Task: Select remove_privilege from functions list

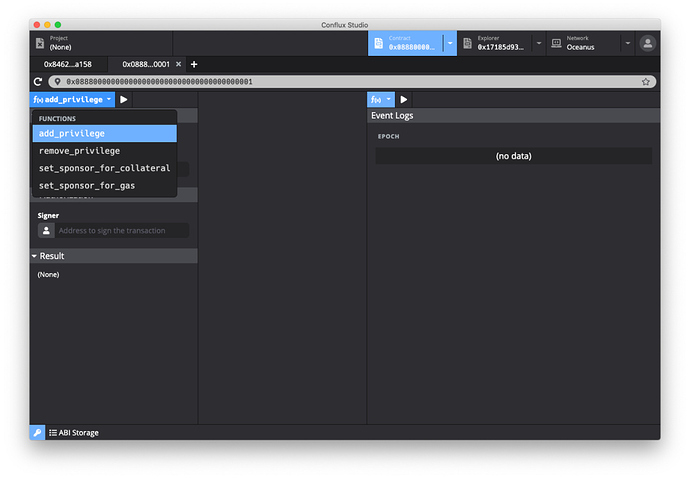Action: [79, 151]
